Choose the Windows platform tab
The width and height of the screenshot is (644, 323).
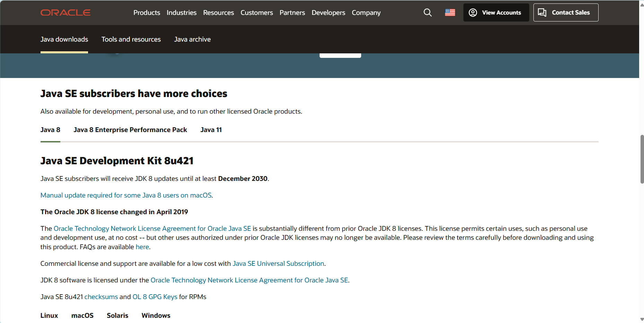pyautogui.click(x=156, y=316)
